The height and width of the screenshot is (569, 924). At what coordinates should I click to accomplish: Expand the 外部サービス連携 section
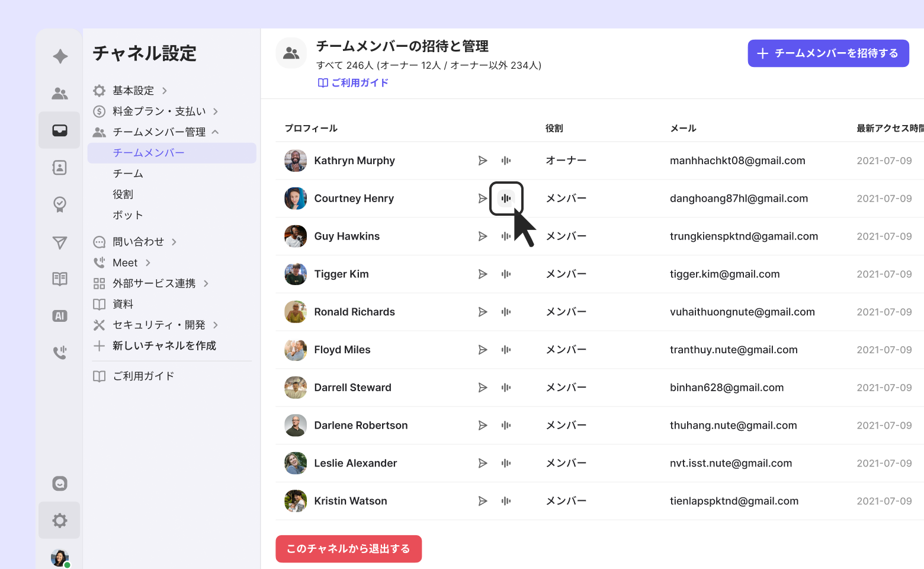click(155, 283)
